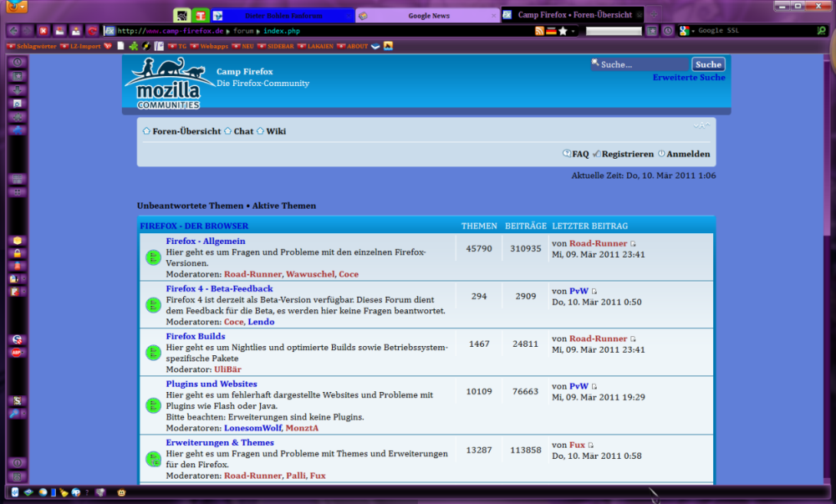Open a new tab with plus button
The image size is (836, 504).
tap(654, 15)
